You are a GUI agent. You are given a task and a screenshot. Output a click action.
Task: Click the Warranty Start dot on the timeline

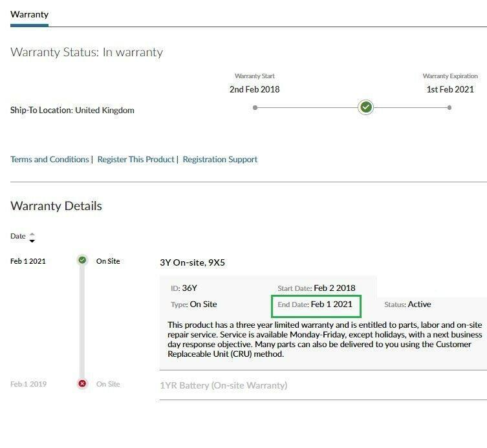pyautogui.click(x=255, y=107)
